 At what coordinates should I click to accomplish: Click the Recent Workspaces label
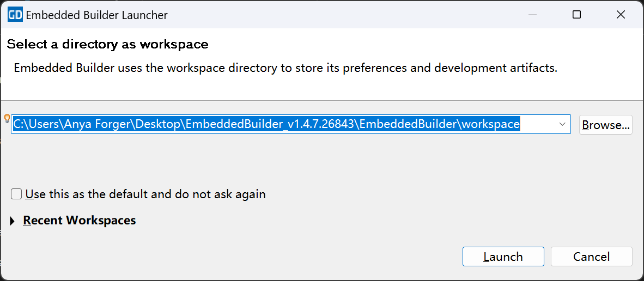80,221
